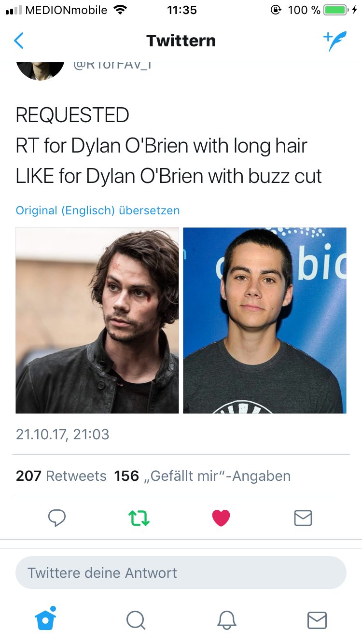
Task: Open direct messages tab in bottom bar
Action: [x=317, y=620]
